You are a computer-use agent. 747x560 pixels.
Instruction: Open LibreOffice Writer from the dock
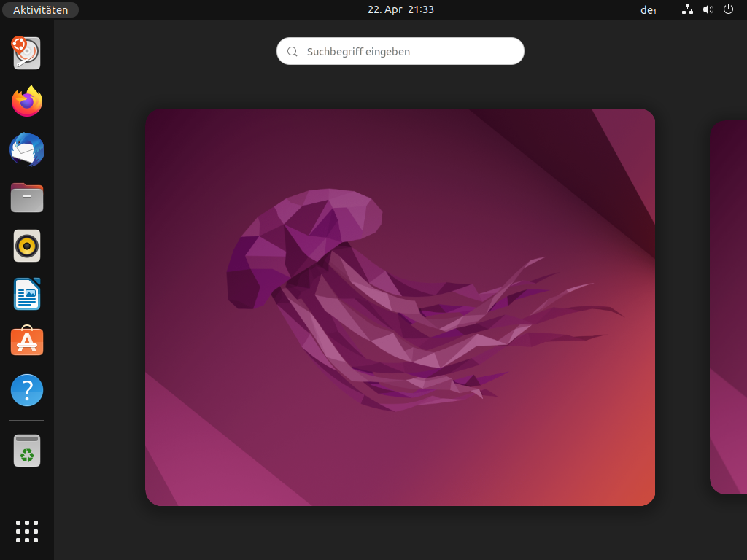[27, 294]
